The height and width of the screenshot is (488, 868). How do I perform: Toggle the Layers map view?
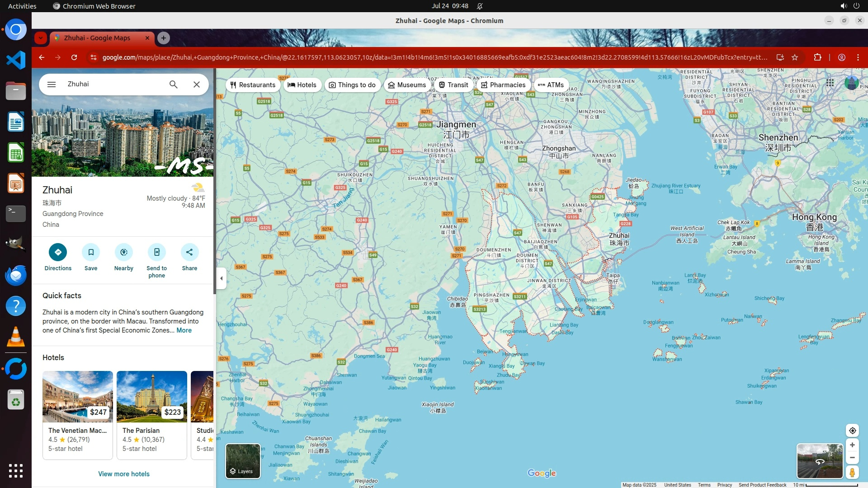[243, 461]
